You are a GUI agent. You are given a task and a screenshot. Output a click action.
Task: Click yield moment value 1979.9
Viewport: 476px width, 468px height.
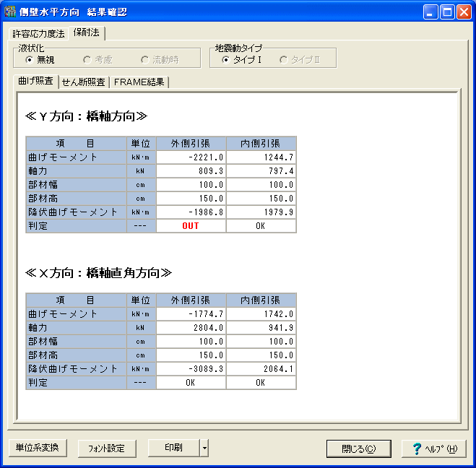point(261,212)
